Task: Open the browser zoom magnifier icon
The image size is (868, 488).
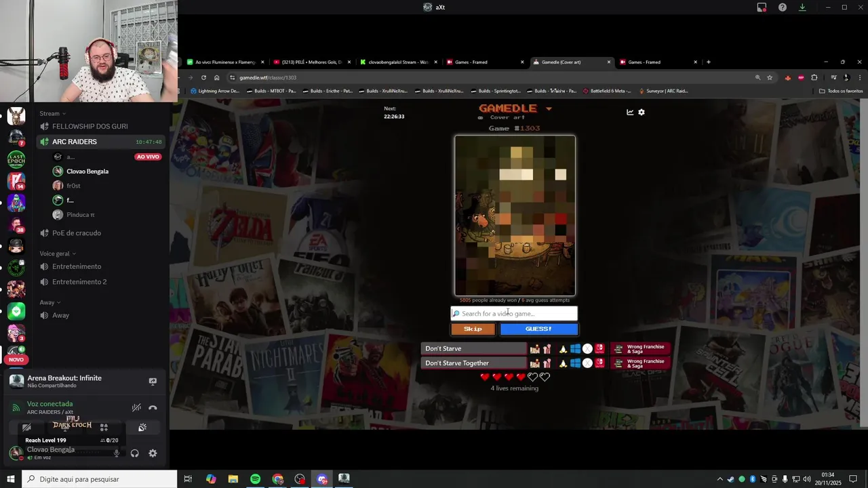Action: point(757,77)
